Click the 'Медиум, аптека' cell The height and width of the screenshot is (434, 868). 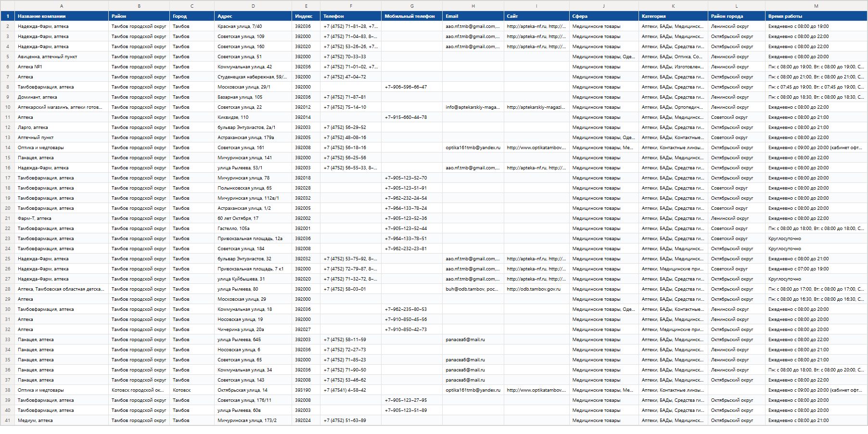point(62,421)
